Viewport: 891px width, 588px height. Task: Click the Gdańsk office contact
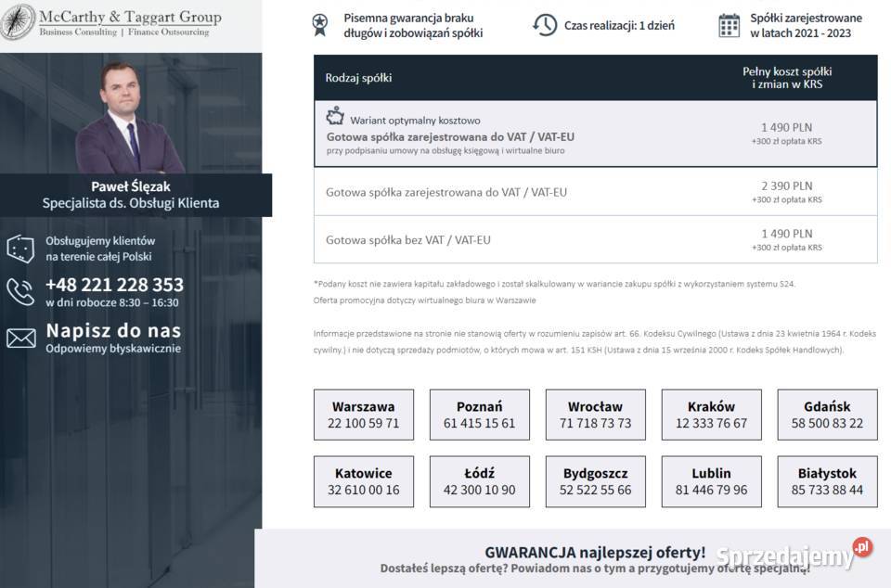click(826, 415)
